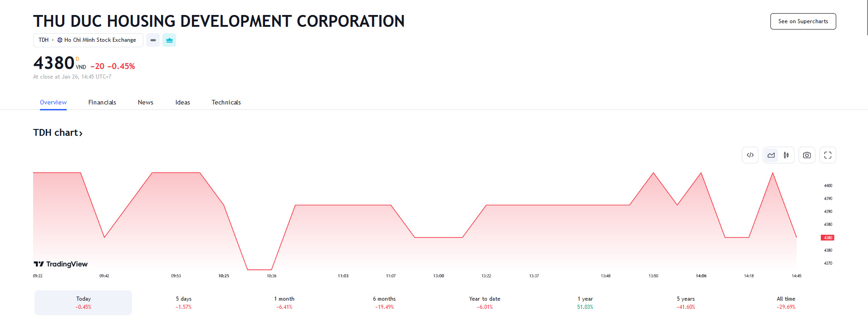Click the gray dash status badge

(x=153, y=40)
